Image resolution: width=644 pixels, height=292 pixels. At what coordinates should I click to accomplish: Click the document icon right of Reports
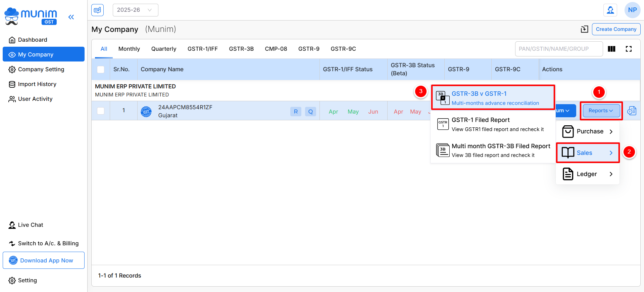(632, 111)
